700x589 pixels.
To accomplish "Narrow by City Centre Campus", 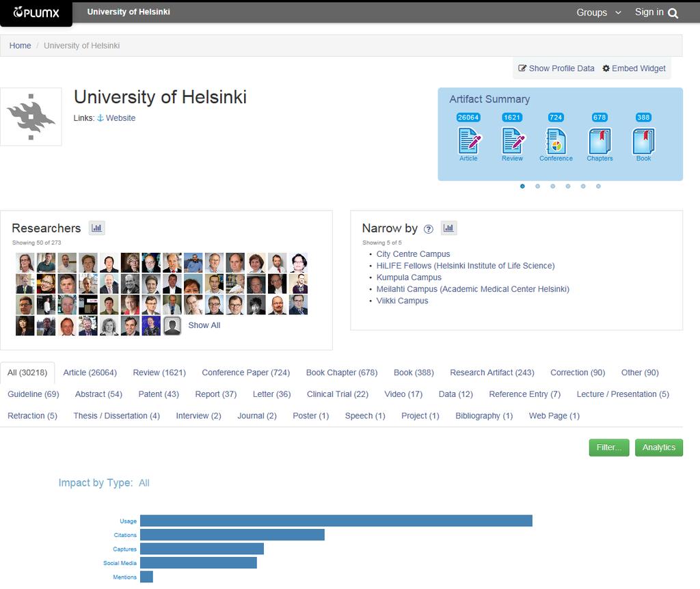I will pyautogui.click(x=413, y=254).
